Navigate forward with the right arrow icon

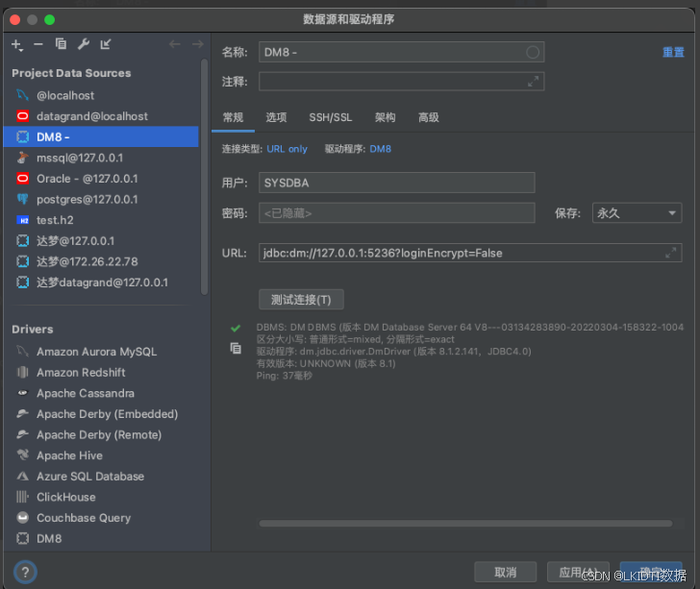point(198,44)
